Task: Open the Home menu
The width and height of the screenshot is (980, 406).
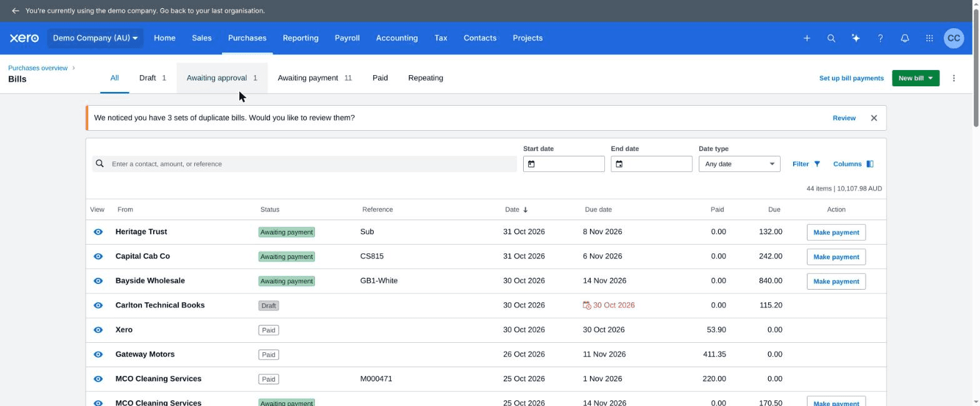Action: [x=164, y=38]
